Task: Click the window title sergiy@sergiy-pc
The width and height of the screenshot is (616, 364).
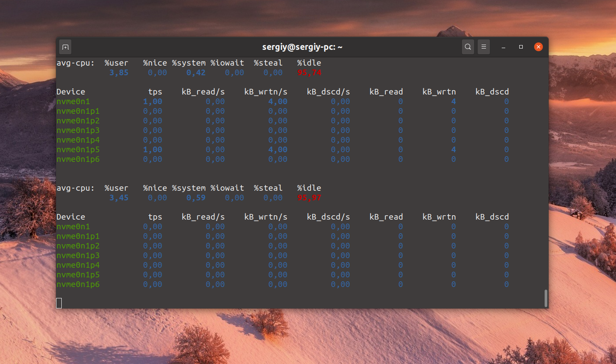Action: (x=302, y=47)
